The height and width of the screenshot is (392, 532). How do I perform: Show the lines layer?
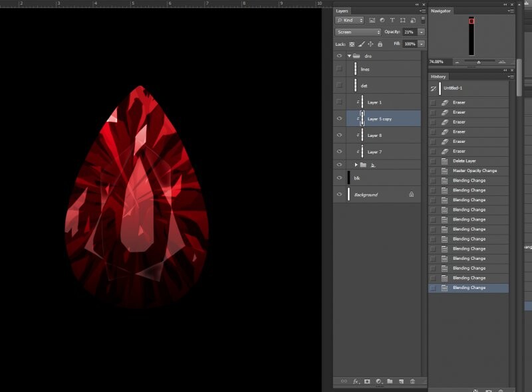pos(339,69)
